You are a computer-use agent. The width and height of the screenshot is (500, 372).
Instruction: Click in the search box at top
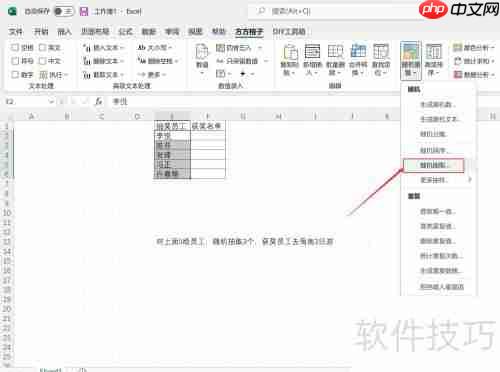click(333, 12)
